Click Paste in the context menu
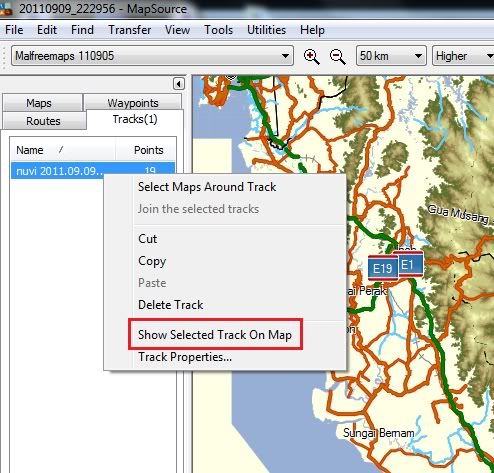The width and height of the screenshot is (494, 473). coord(152,283)
